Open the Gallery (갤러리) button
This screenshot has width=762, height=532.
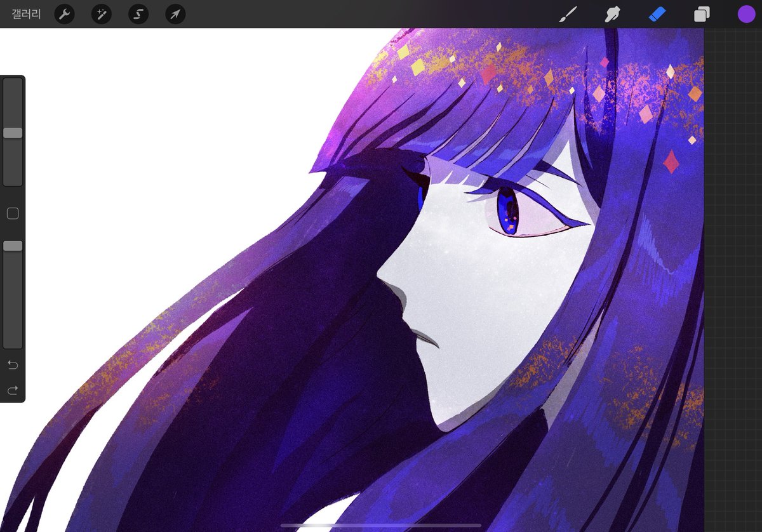coord(26,14)
